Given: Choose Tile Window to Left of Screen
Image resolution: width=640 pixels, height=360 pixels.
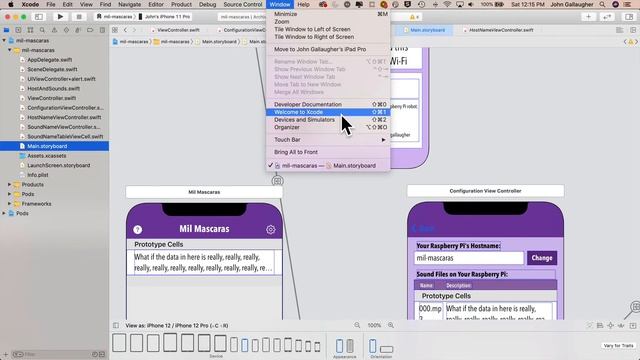Looking at the screenshot, I should pyautogui.click(x=328, y=29).
